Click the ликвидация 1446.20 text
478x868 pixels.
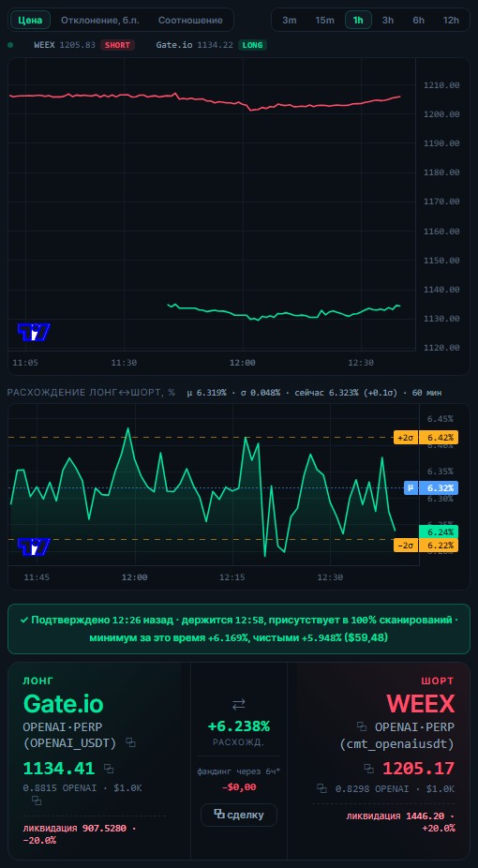400,822
